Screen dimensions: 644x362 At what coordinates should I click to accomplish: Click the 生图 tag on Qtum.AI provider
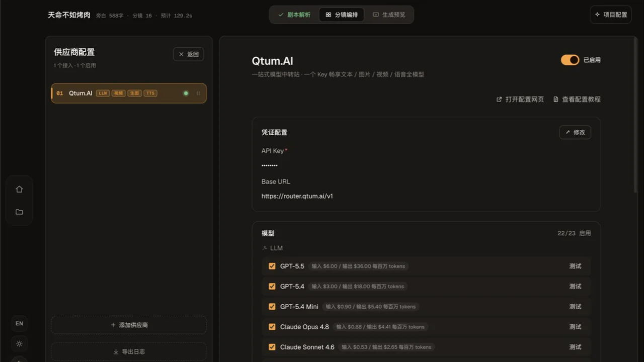(x=134, y=93)
